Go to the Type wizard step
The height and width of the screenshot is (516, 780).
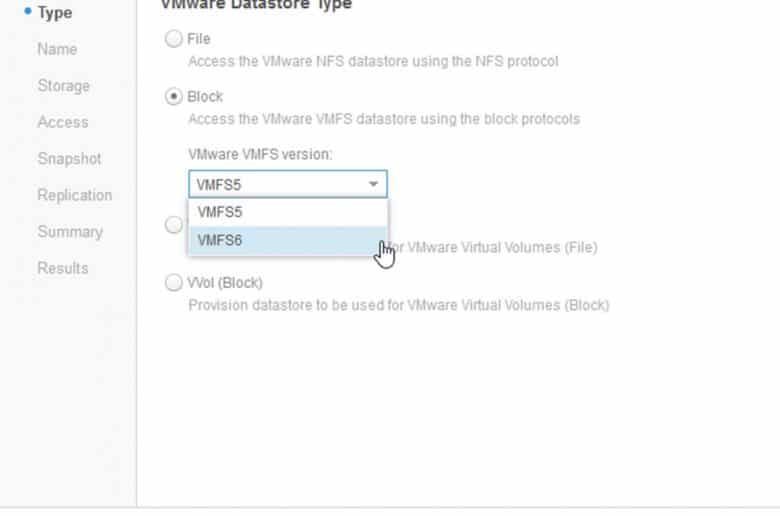pos(55,12)
